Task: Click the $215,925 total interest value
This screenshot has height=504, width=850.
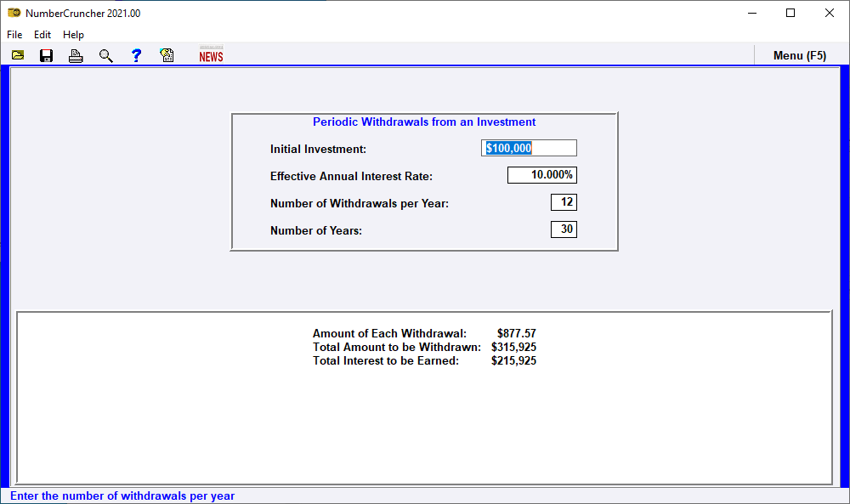Action: pos(514,360)
